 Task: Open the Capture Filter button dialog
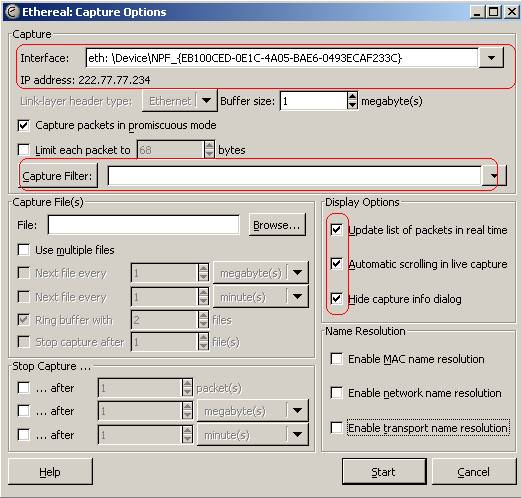coord(58,176)
